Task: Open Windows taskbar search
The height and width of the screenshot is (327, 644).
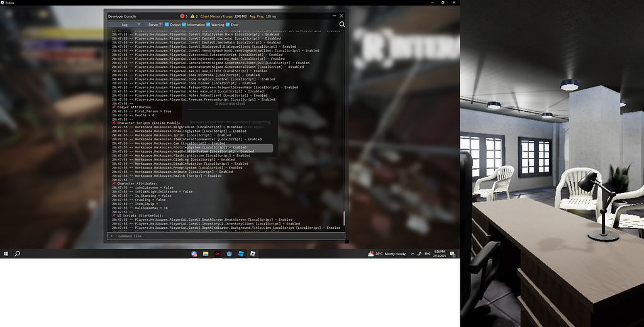Action: (x=17, y=254)
